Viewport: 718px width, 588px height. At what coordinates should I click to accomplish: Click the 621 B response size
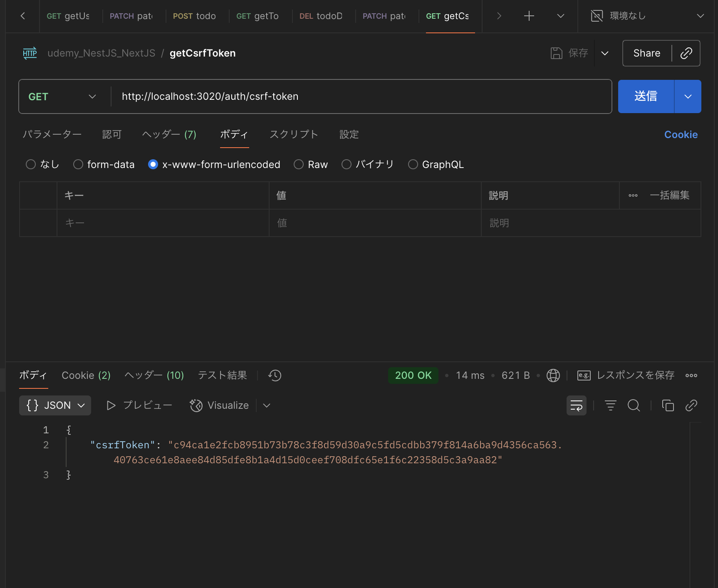click(515, 376)
